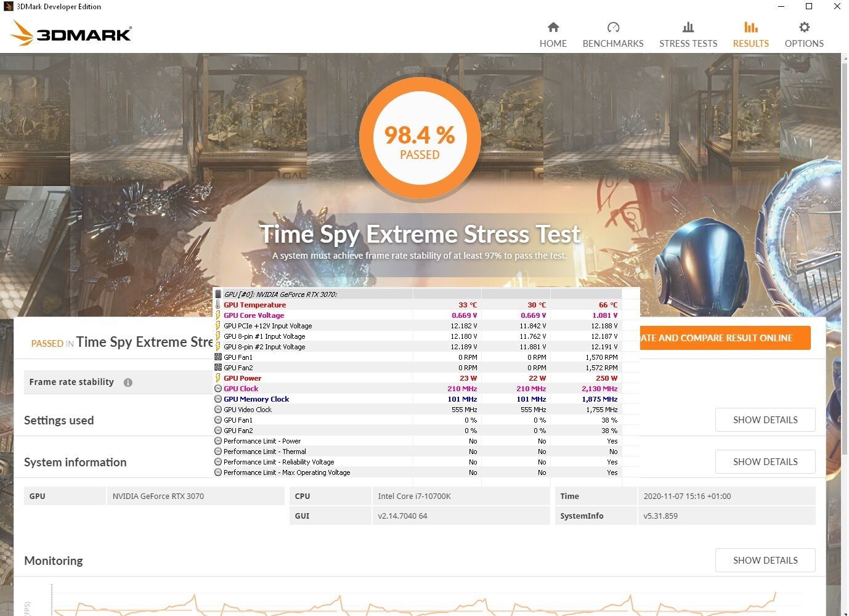The image size is (849, 616).
Task: Click the SystemInfo version v5.31.859
Action: click(x=726, y=516)
